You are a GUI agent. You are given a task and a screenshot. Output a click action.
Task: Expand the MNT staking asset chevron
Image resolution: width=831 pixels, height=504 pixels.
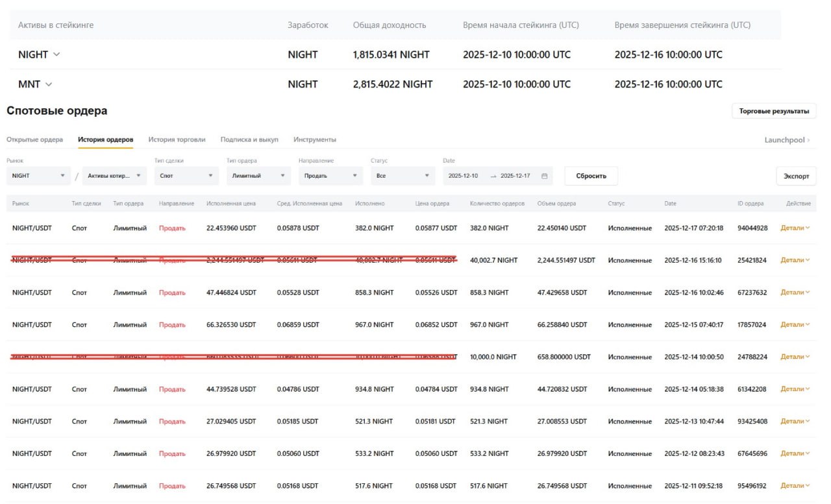pyautogui.click(x=49, y=84)
